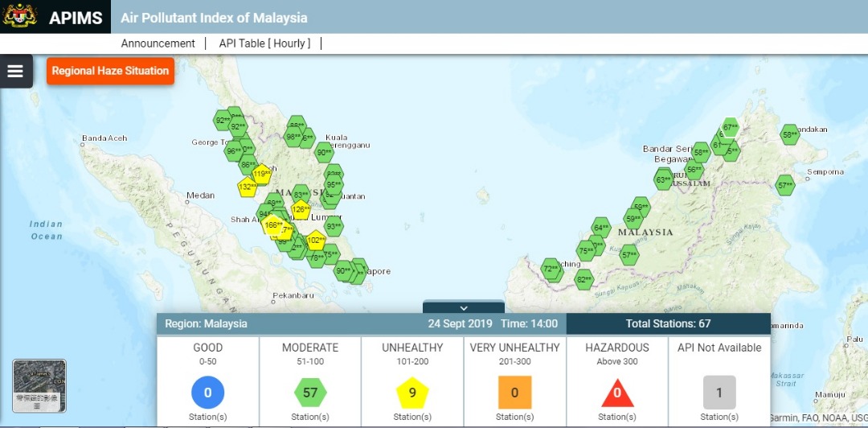The height and width of the screenshot is (428, 868).
Task: Select the yellow 126** station marker
Action: click(x=301, y=209)
